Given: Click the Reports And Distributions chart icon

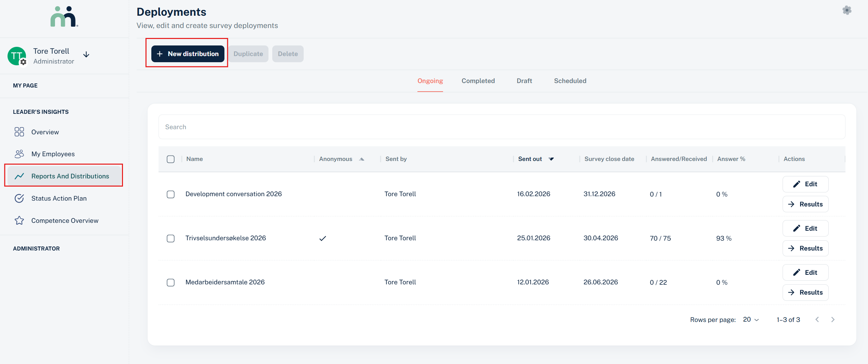Looking at the screenshot, I should tap(19, 176).
